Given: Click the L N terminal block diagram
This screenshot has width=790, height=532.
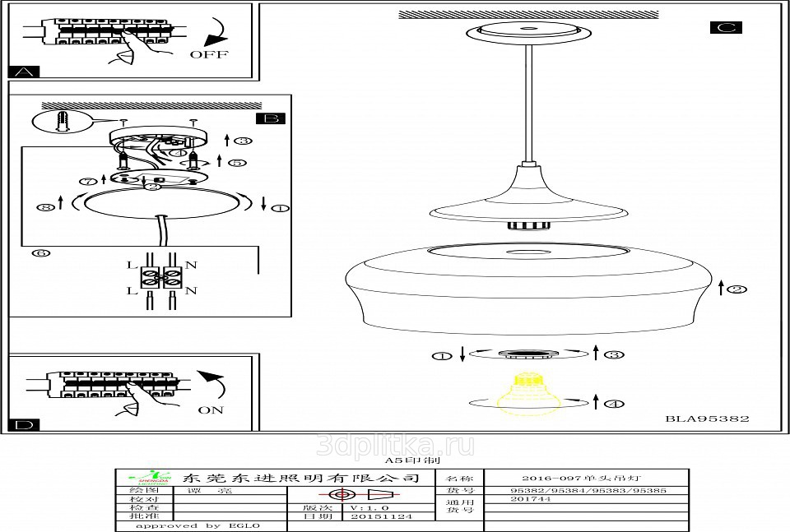Looking at the screenshot, I should [x=161, y=278].
